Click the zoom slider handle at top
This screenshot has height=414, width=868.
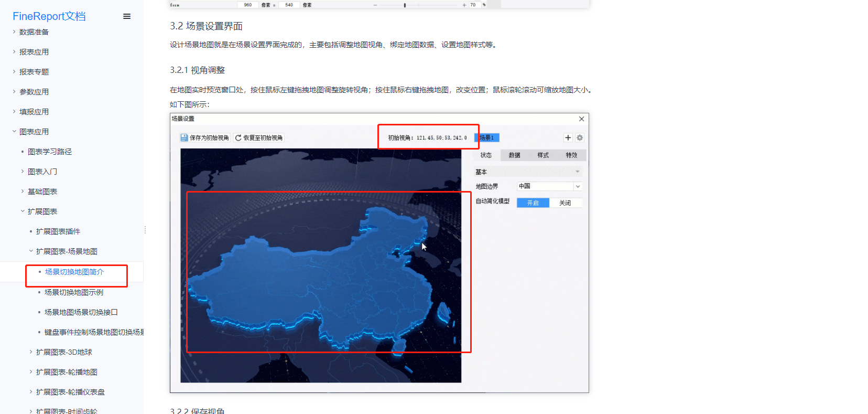405,5
